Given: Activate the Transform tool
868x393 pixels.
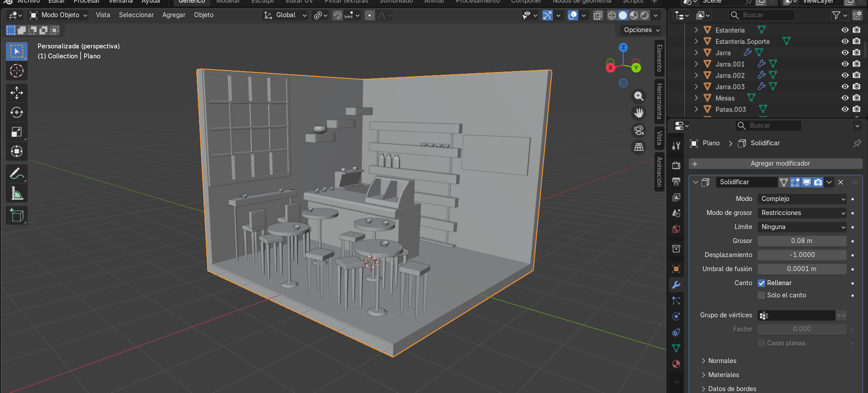Looking at the screenshot, I should (x=17, y=151).
